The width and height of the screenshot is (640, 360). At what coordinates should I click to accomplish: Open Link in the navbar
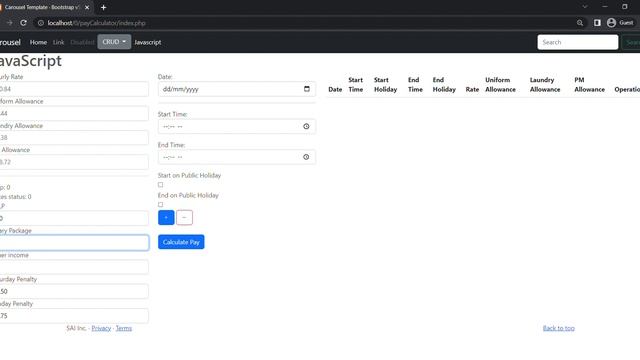[58, 42]
